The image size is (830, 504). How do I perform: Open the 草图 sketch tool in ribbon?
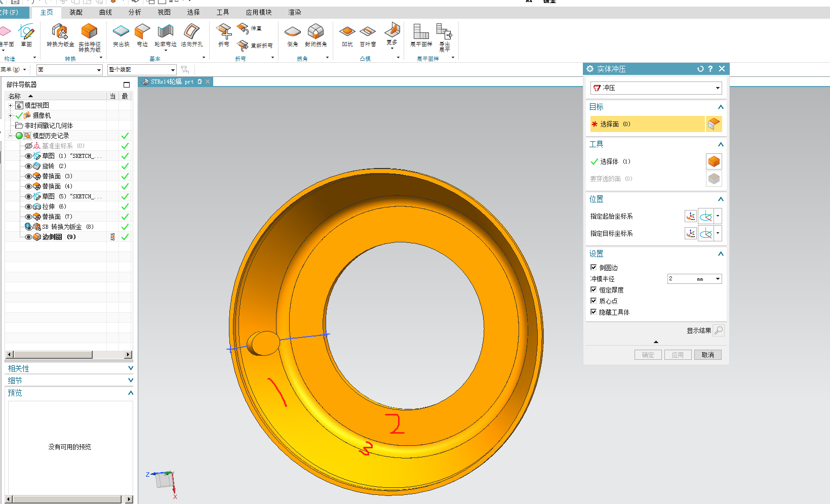tap(26, 35)
